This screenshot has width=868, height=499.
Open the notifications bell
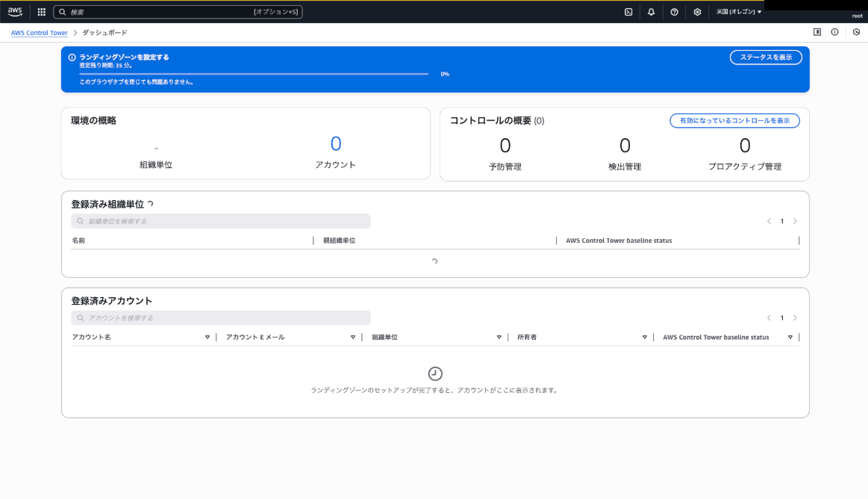[x=651, y=12]
